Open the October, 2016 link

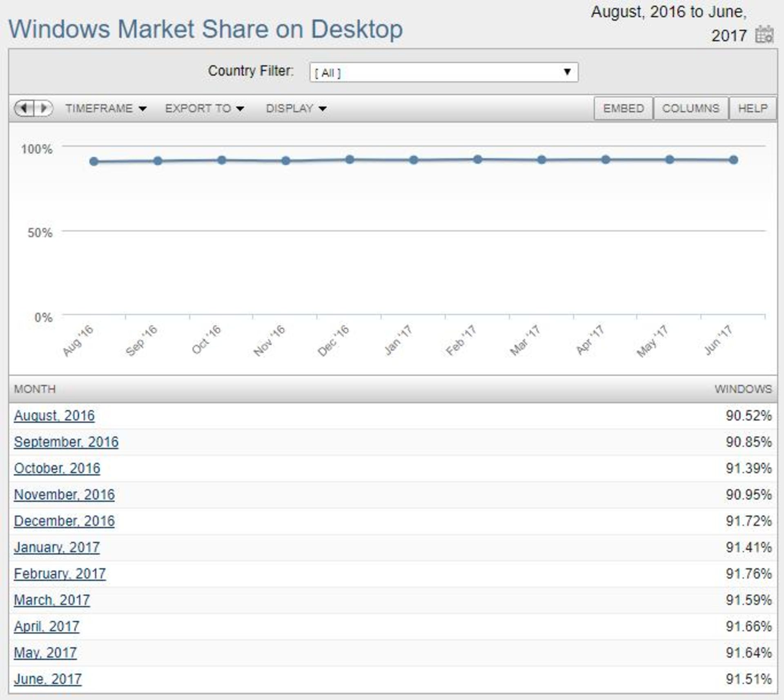(57, 469)
